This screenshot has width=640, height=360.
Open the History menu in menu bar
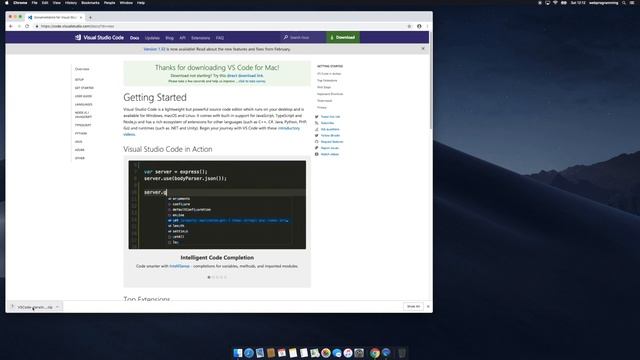click(x=71, y=3)
